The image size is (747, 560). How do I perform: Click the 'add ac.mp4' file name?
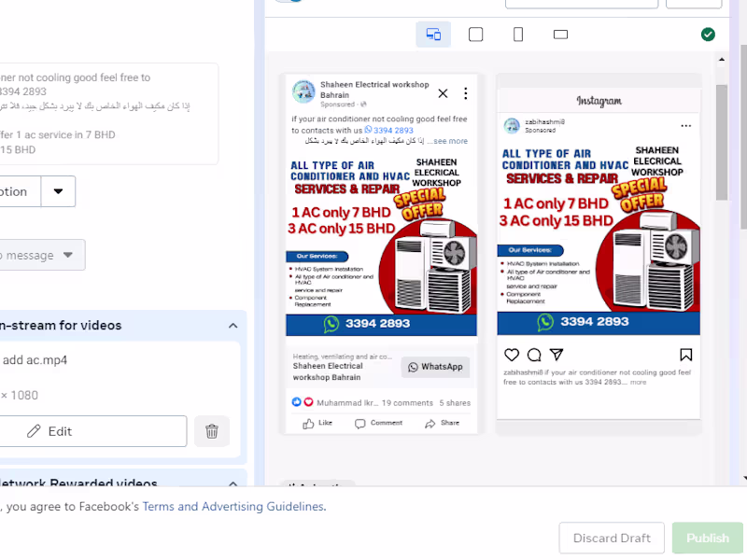tap(35, 360)
